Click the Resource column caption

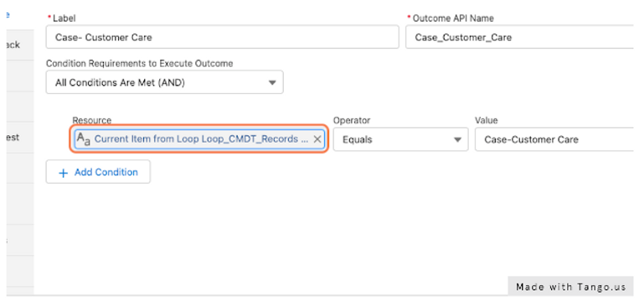92,121
